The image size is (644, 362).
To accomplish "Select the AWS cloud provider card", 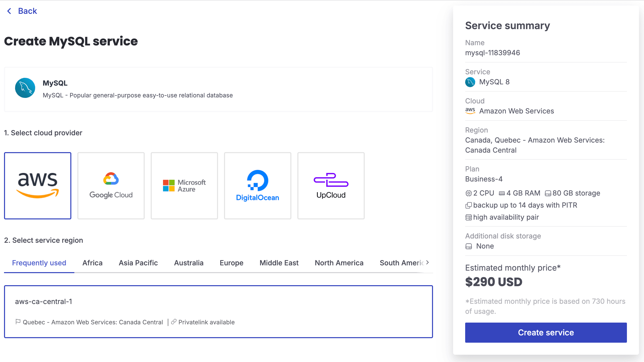I will pos(38,186).
